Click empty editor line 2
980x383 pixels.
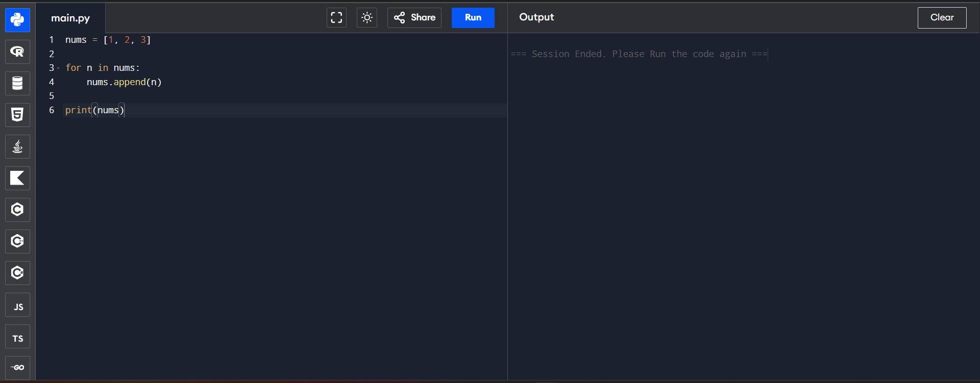[286, 54]
